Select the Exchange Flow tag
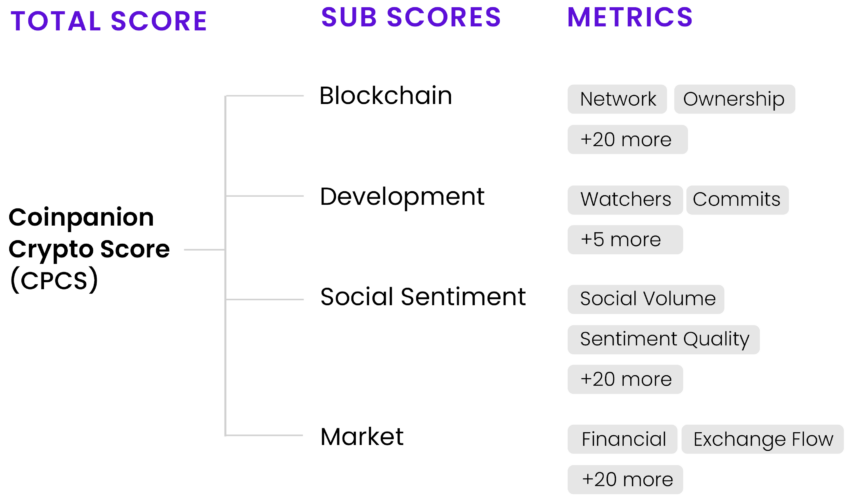 click(763, 439)
